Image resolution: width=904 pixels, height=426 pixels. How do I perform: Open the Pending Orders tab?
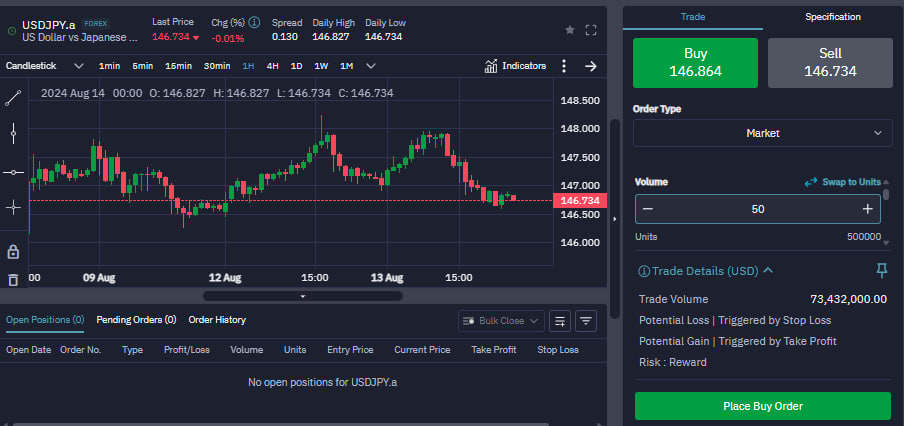point(136,319)
